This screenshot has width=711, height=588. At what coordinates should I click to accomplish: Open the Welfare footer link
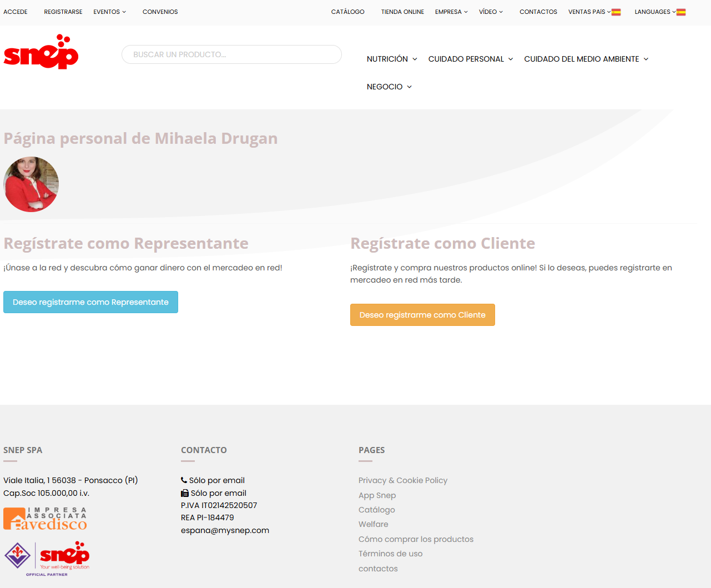tap(374, 524)
